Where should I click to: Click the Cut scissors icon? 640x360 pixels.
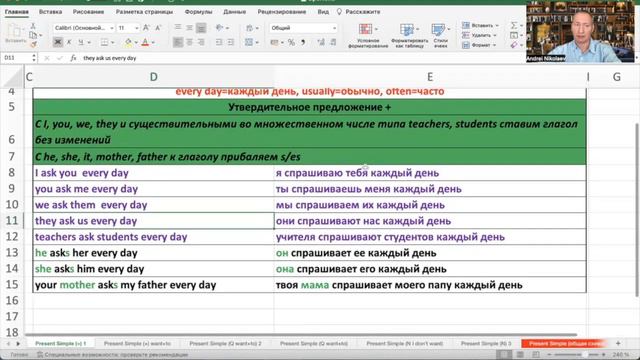click(x=33, y=26)
